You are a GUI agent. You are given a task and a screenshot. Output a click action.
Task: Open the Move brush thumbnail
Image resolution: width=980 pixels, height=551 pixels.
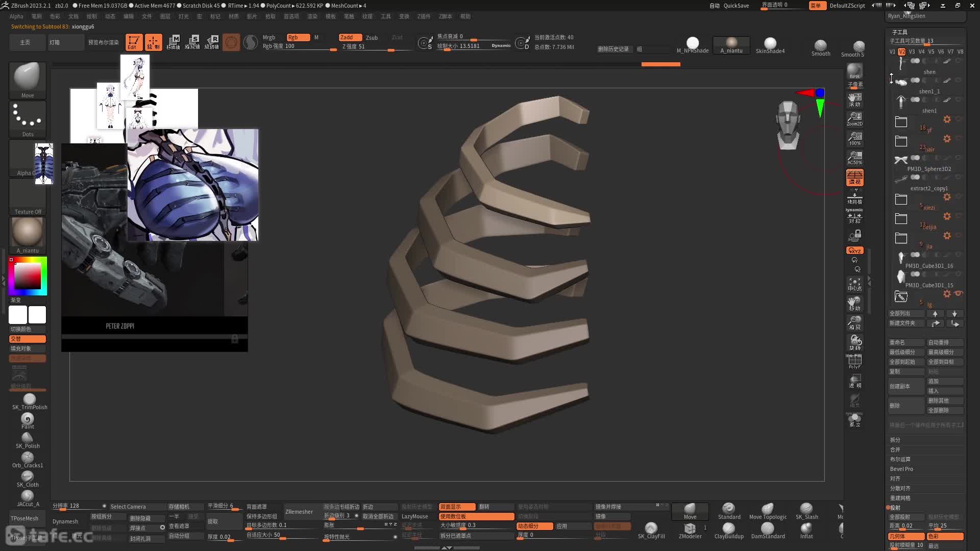pyautogui.click(x=28, y=80)
